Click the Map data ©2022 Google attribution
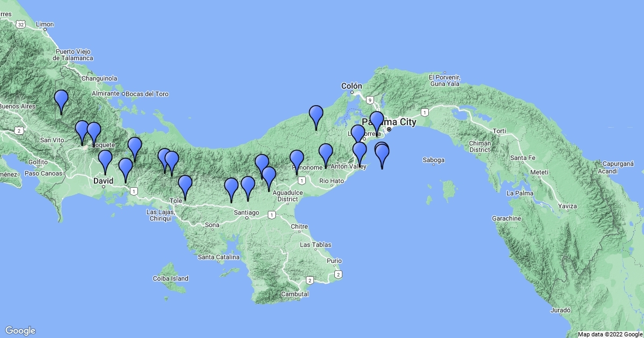This screenshot has height=338, width=644. pyautogui.click(x=610, y=334)
